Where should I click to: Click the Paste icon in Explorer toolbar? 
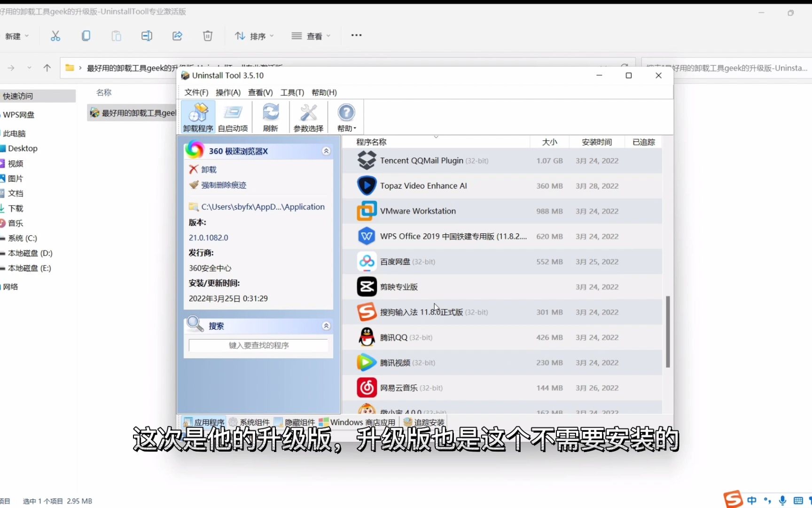coord(116,36)
